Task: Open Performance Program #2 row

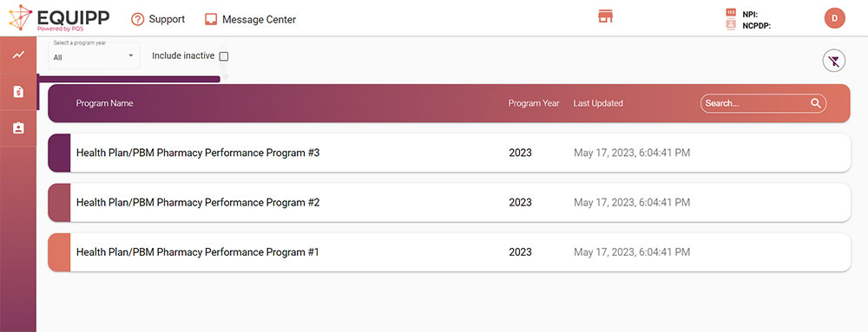Action: click(x=449, y=203)
